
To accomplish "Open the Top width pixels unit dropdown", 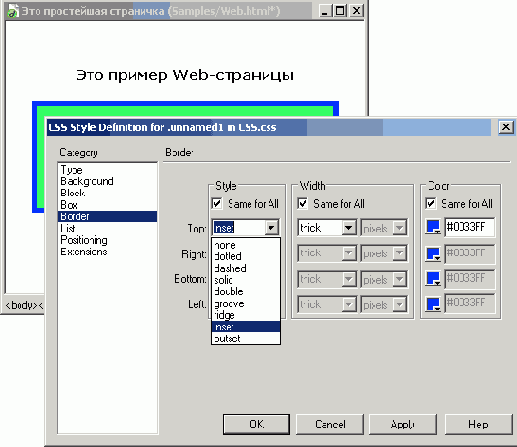I will click(384, 228).
